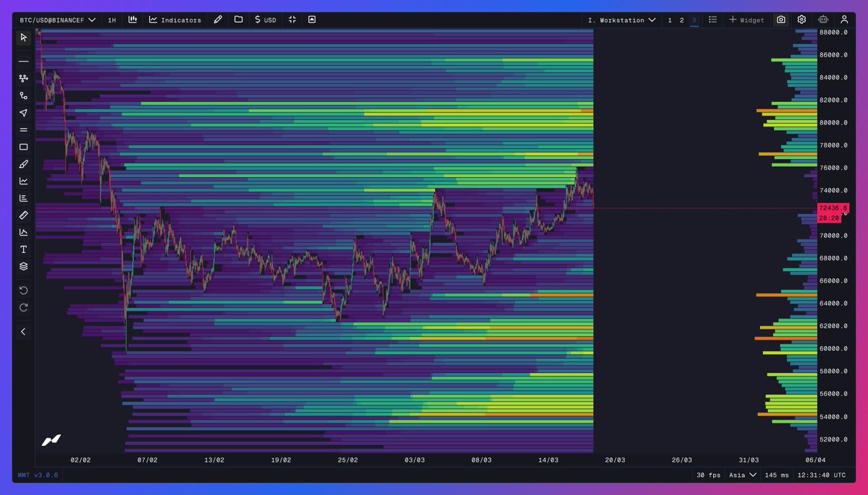Screen dimensions: 868x495
Task: Click the 12:31:40 UTC clock
Action: point(823,475)
